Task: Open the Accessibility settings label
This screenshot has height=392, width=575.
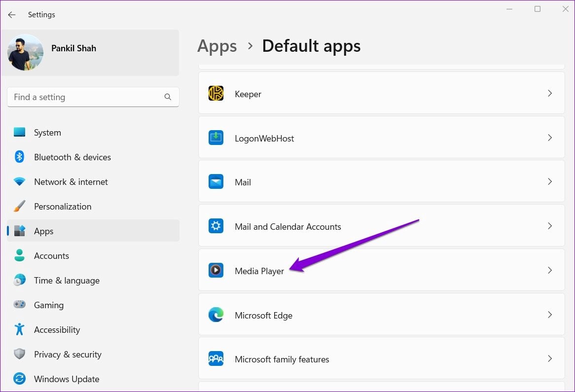Action: tap(57, 330)
